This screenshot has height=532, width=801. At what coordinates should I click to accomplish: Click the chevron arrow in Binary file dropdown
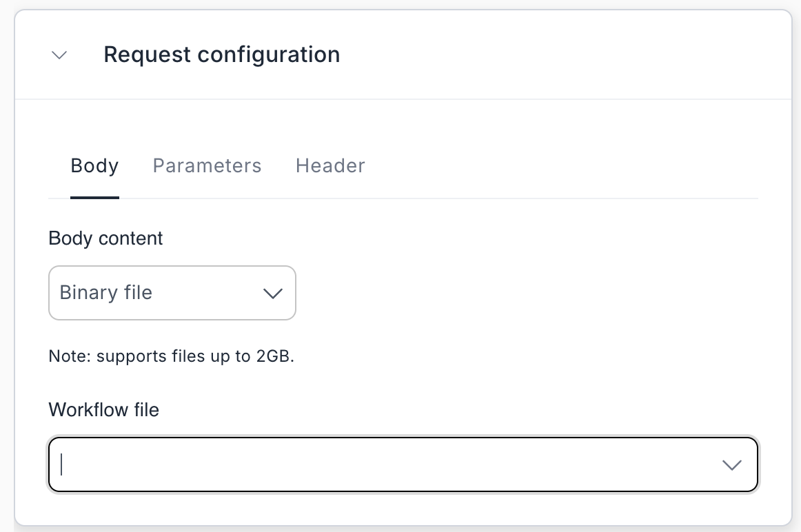273,294
